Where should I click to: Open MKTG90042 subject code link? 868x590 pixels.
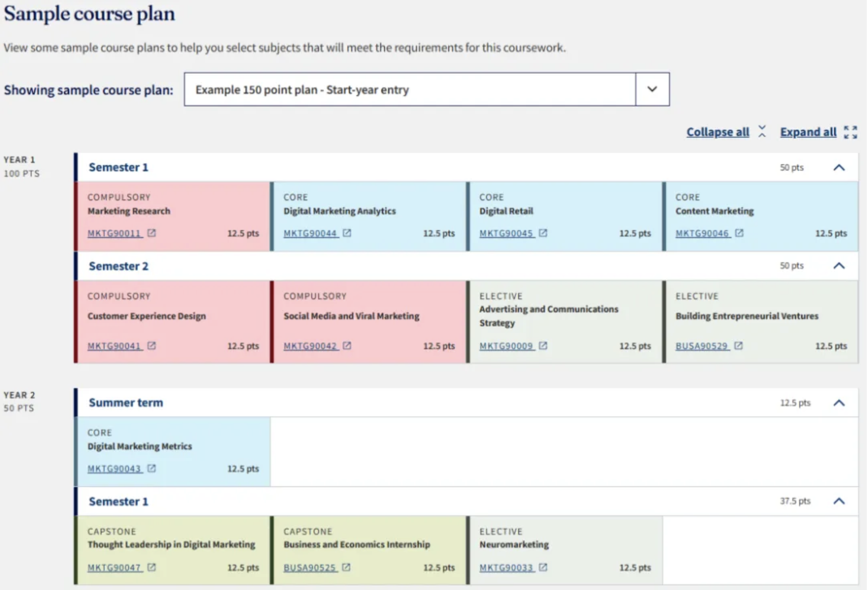click(x=310, y=346)
